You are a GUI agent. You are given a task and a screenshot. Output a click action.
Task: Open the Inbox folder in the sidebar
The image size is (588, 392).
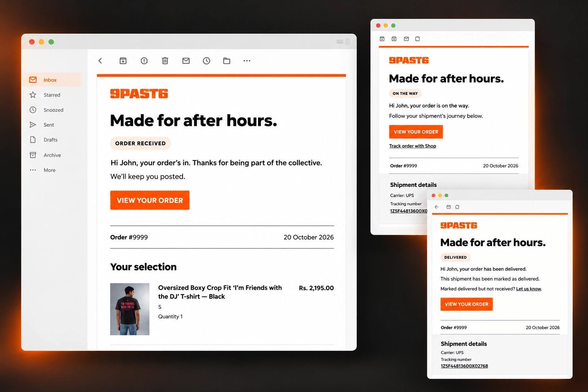pos(52,80)
